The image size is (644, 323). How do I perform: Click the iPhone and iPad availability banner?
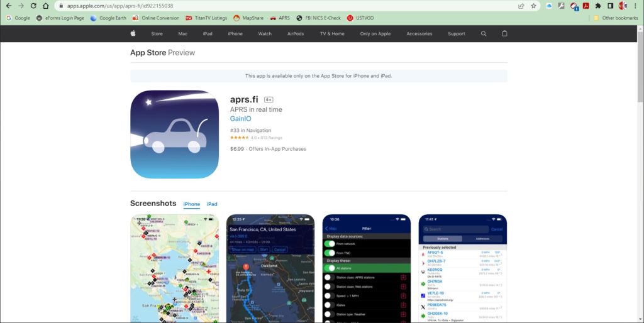pyautogui.click(x=319, y=76)
